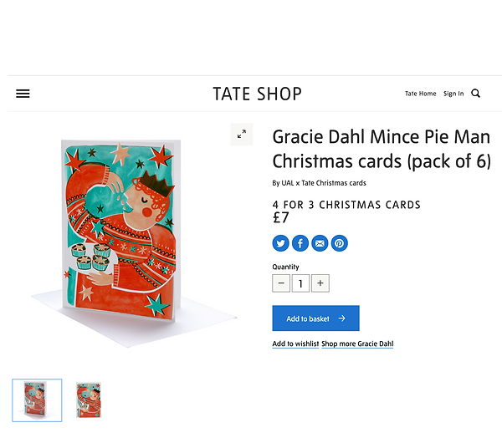Screen dimensions: 502x448
Task: Pin product on Pinterest
Action: coord(340,243)
